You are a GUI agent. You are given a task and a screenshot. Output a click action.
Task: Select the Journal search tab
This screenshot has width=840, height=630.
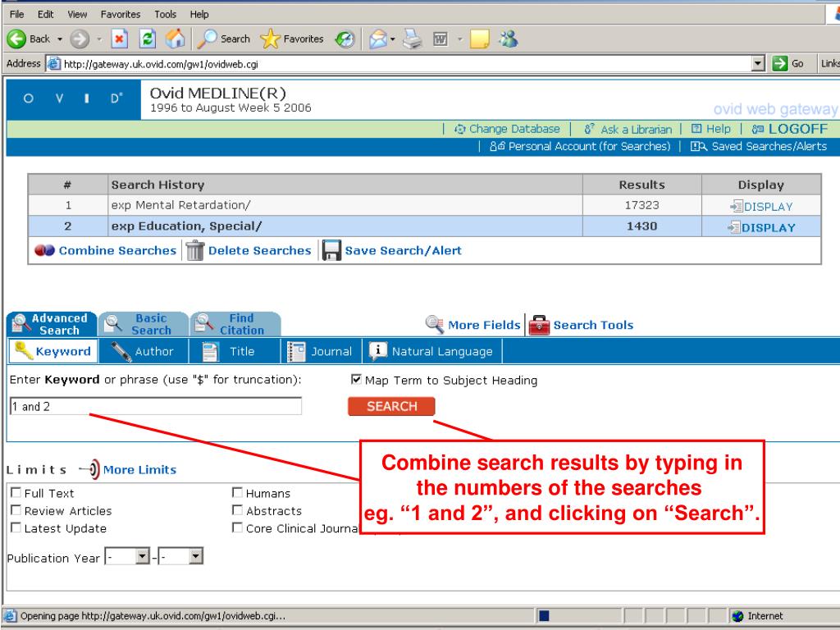point(322,351)
